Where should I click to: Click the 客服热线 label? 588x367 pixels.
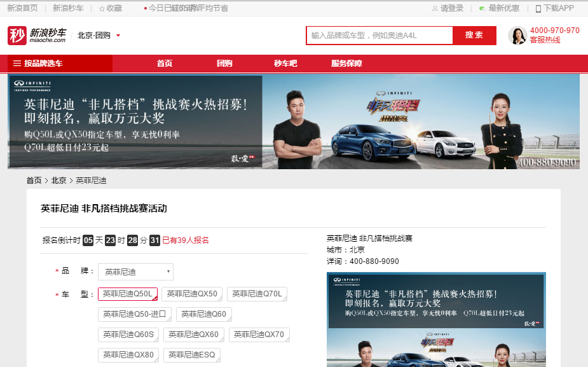(x=545, y=40)
